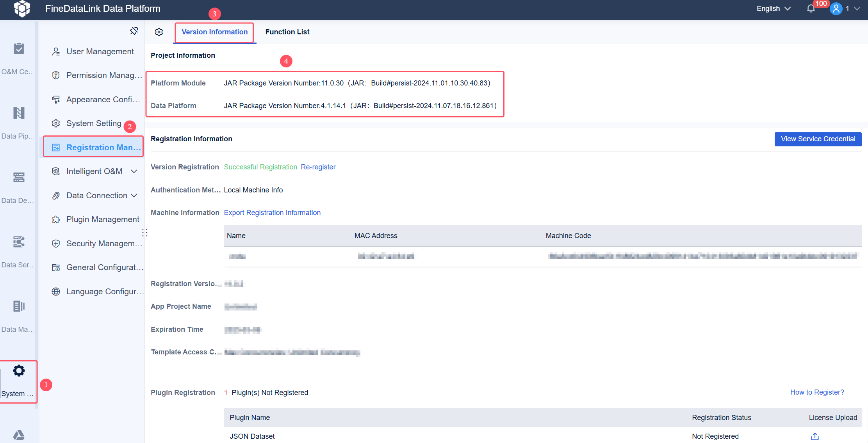Click View Service Credential button
Image resolution: width=868 pixels, height=443 pixels.
(818, 139)
